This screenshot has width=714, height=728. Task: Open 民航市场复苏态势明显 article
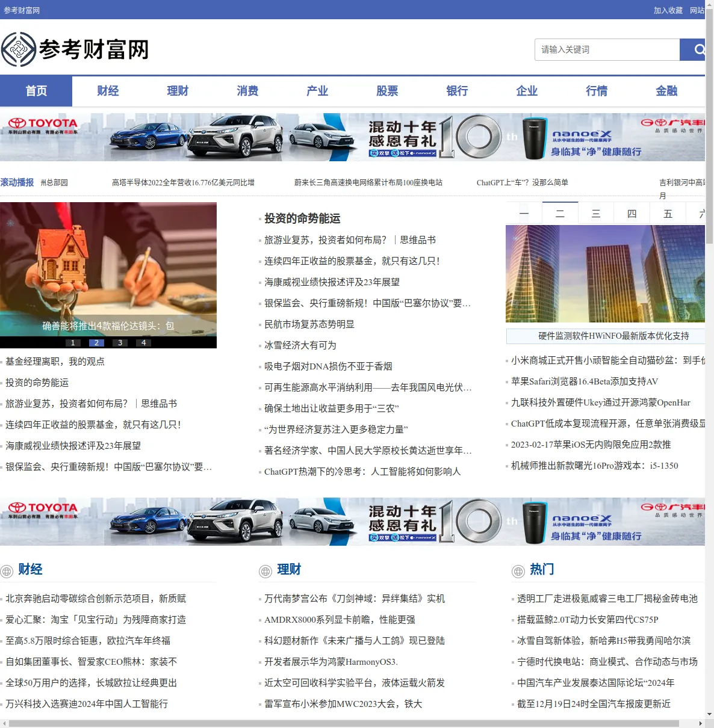coord(309,324)
